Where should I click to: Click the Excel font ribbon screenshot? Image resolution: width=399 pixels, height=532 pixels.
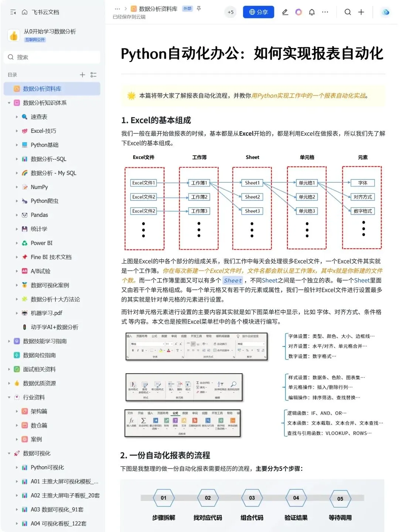(x=197, y=346)
